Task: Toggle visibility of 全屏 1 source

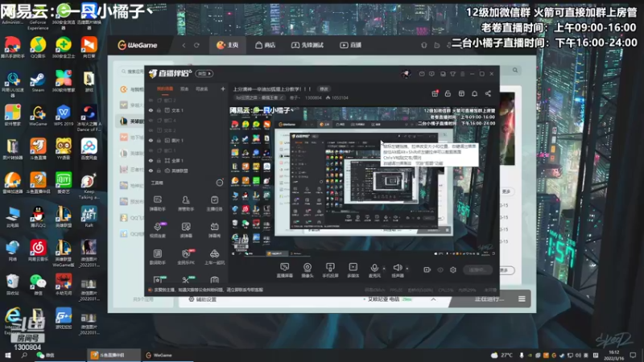Action: coord(151,160)
